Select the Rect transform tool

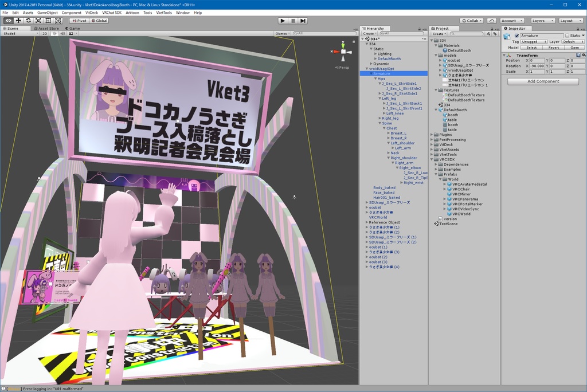pyautogui.click(x=48, y=21)
